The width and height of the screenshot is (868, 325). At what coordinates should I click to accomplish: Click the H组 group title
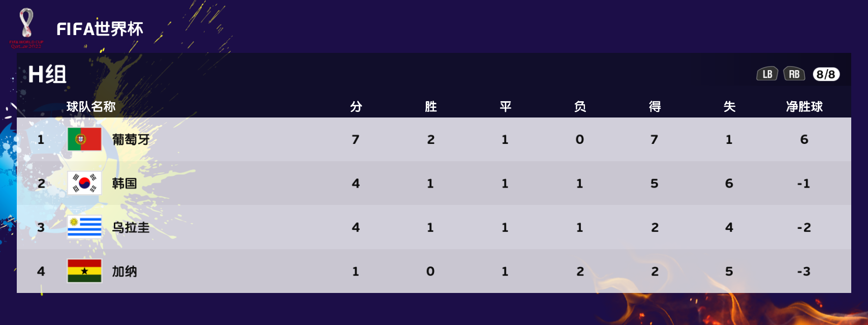click(x=47, y=74)
